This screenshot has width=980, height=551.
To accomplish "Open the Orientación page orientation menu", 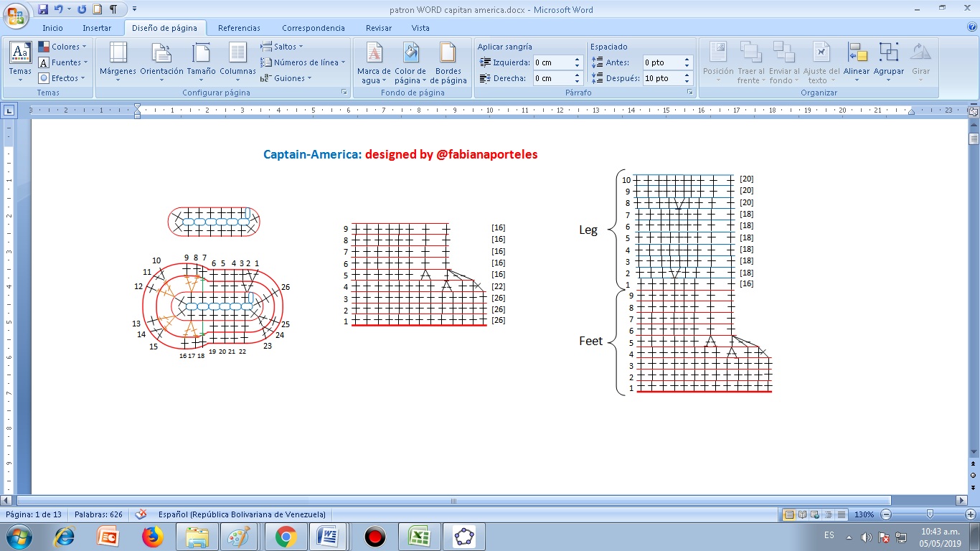I will point(161,62).
